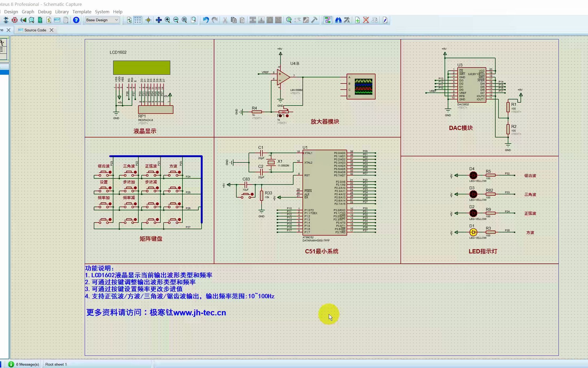Open Bill of Materials dollar icon
This screenshot has width=588, height=368.
[x=49, y=20]
